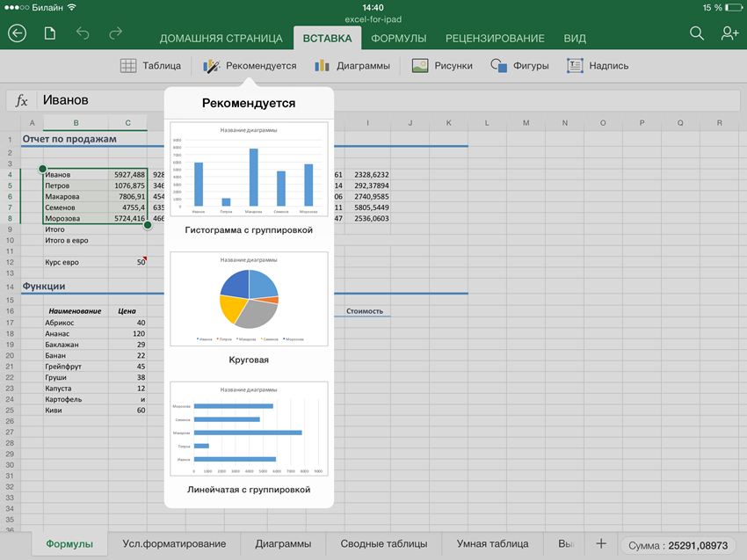This screenshot has width=747, height=560.
Task: Select the cell with value 50
Action: [x=127, y=263]
